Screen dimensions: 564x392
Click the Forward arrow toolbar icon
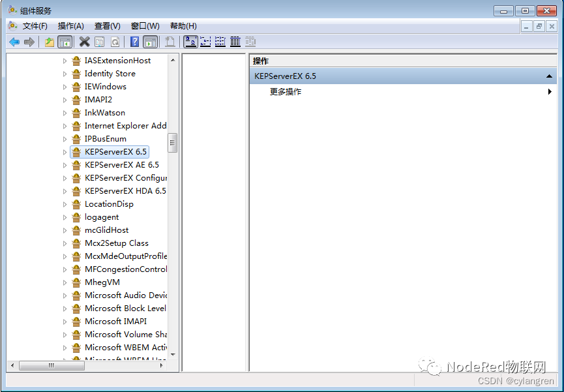(x=29, y=42)
